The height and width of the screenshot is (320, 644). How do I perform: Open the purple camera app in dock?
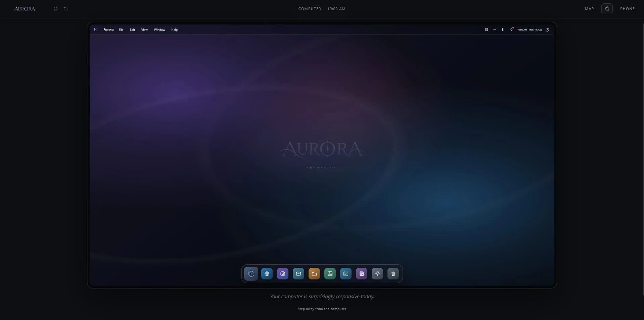click(x=283, y=274)
